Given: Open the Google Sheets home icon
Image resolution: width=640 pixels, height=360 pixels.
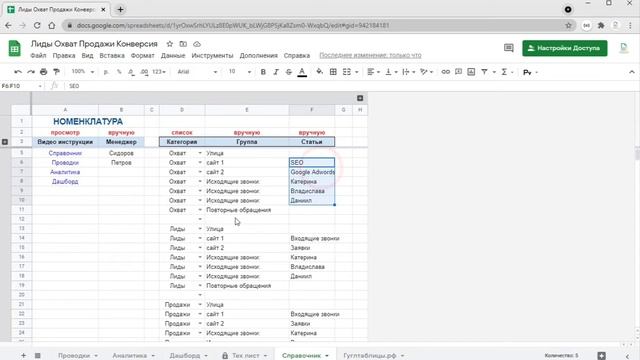Looking at the screenshot, I should 15,48.
